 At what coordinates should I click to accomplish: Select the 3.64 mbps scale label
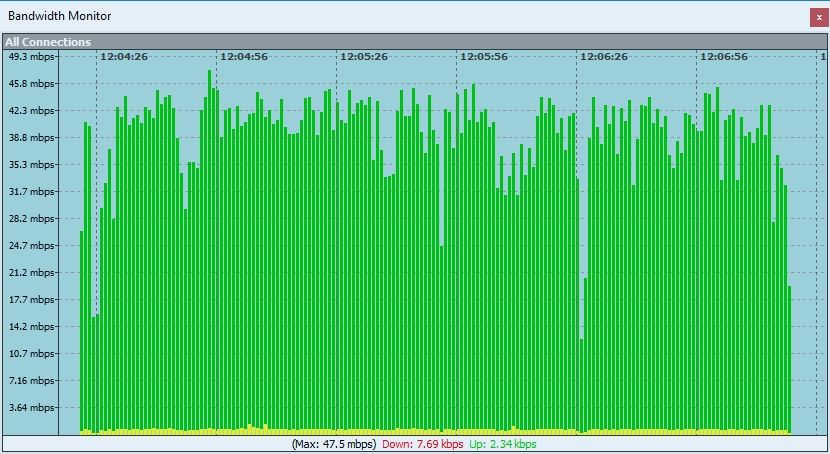click(x=30, y=408)
